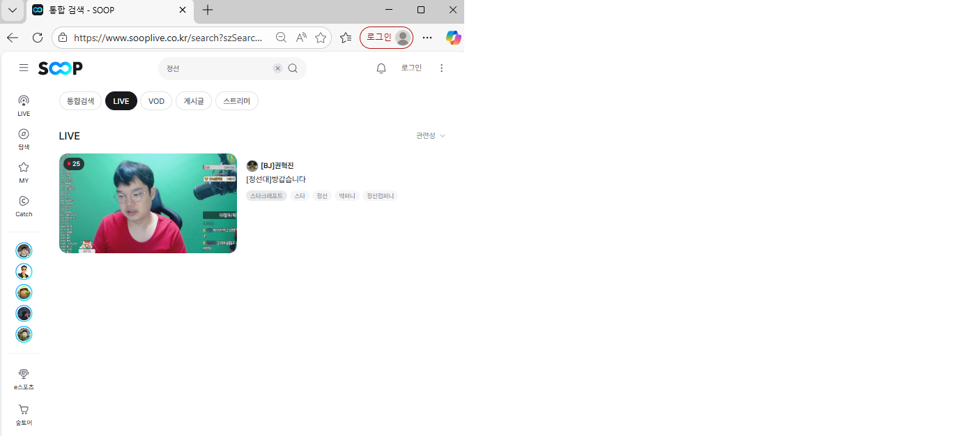Clear the search text with X button
The image size is (980, 436).
tap(277, 68)
